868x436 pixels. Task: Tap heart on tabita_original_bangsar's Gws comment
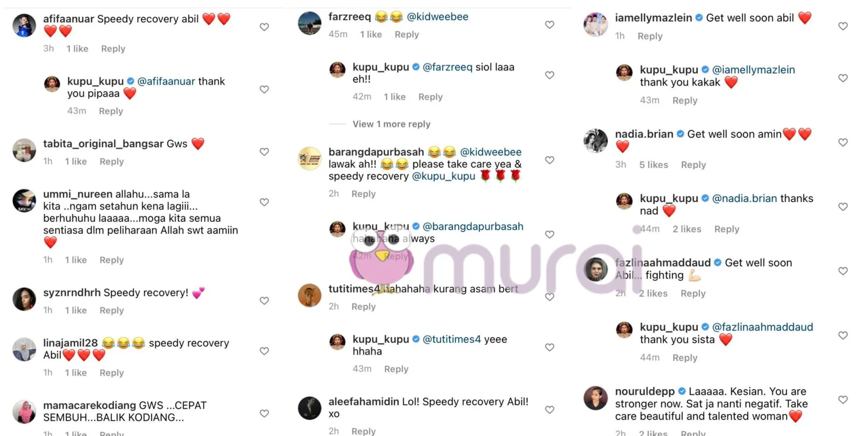pos(264,152)
